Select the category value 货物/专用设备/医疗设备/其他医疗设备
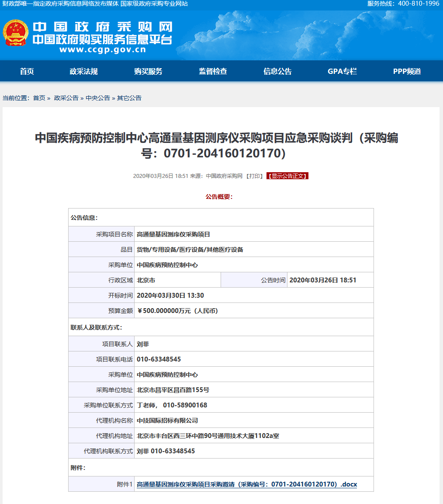443x504 pixels. (190, 250)
